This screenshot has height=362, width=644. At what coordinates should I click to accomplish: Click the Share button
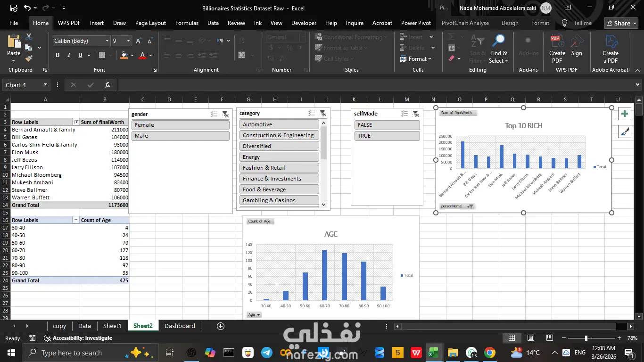click(621, 23)
